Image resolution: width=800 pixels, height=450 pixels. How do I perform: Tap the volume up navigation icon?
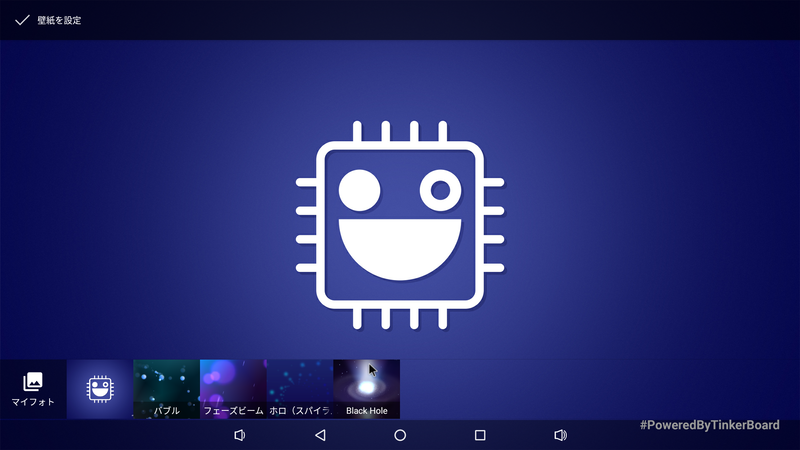pyautogui.click(x=560, y=435)
